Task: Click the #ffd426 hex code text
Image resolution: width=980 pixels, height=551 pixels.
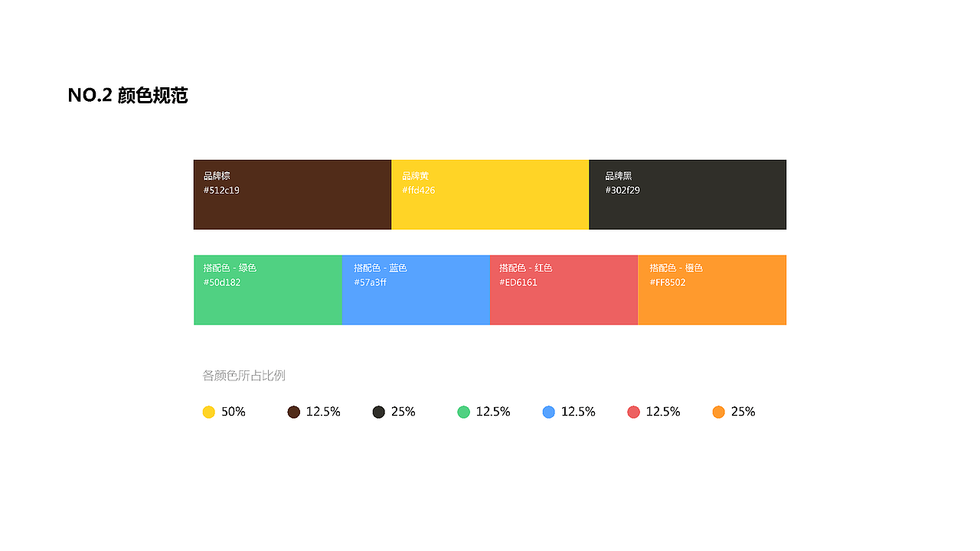Action: tap(418, 190)
